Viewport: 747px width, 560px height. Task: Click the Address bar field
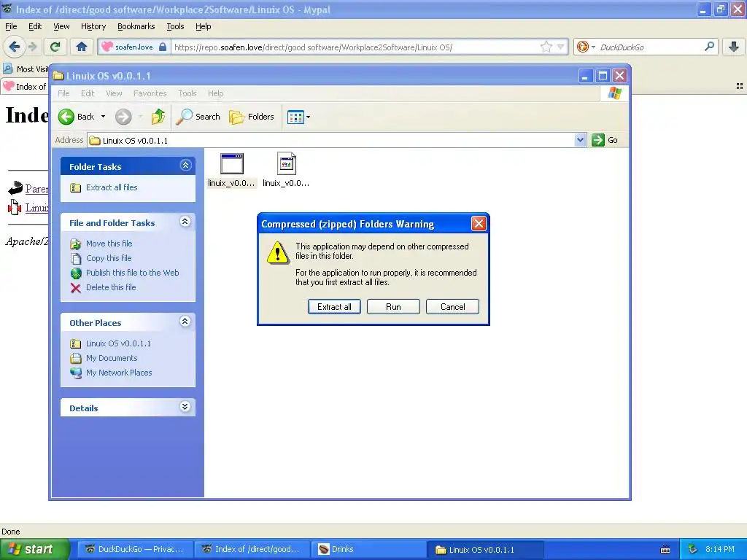(331, 141)
